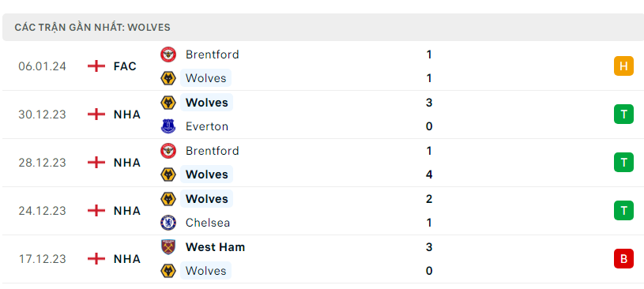The height and width of the screenshot is (289, 644).
Task: Click highlighted Wolves name in the 17.12.23 match
Action: coord(205,271)
